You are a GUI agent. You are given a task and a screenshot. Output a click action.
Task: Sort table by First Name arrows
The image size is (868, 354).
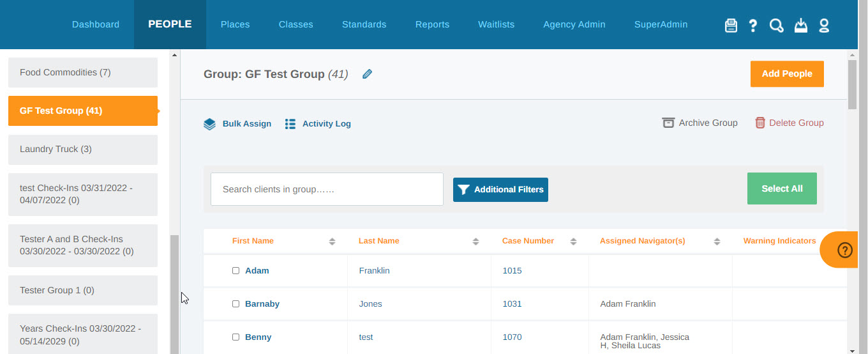332,242
